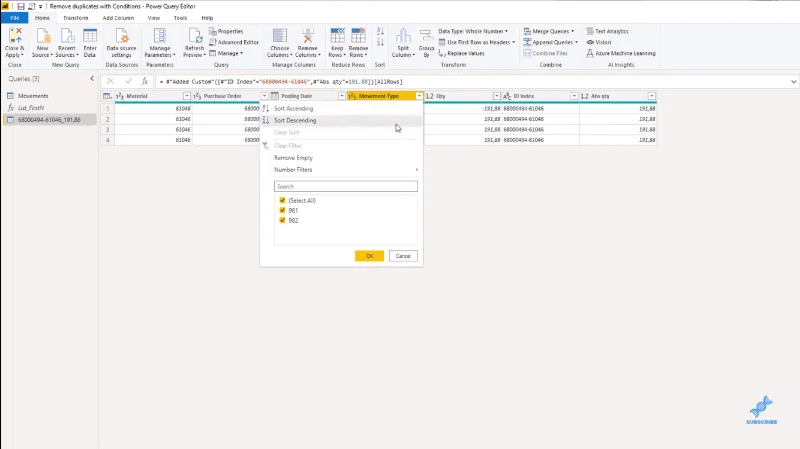Open Purchase Order column filter dropdown

click(264, 96)
